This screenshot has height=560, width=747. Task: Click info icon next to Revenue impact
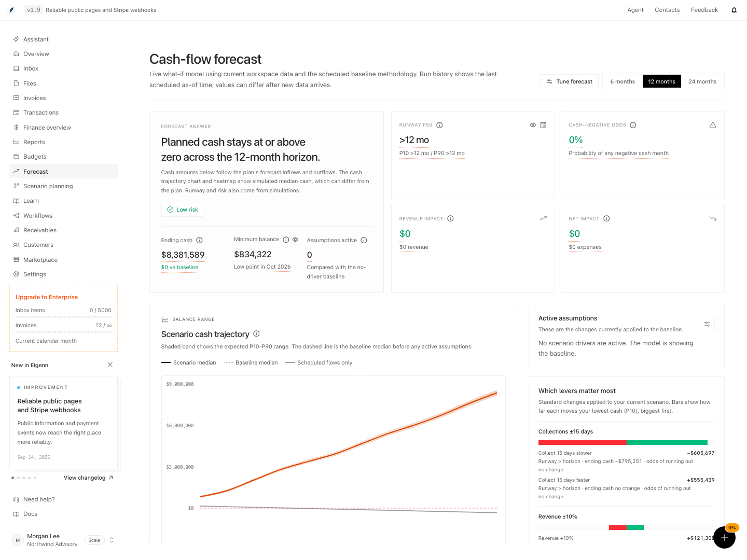coord(450,218)
